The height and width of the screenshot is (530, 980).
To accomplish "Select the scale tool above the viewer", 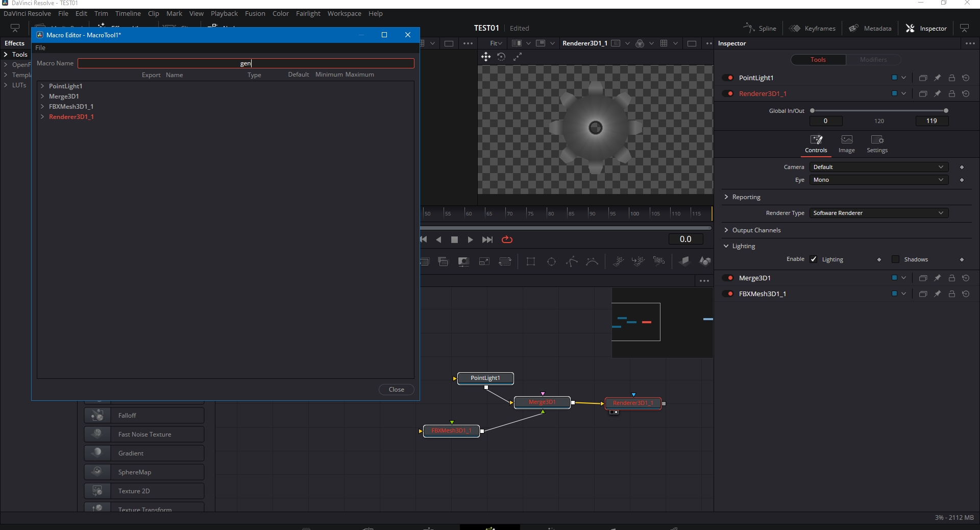I will 517,57.
